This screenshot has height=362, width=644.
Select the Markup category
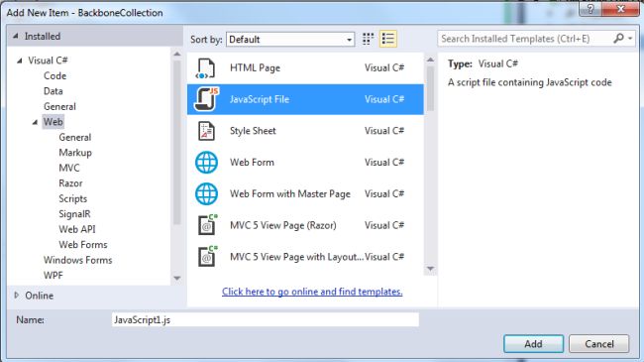pos(75,153)
